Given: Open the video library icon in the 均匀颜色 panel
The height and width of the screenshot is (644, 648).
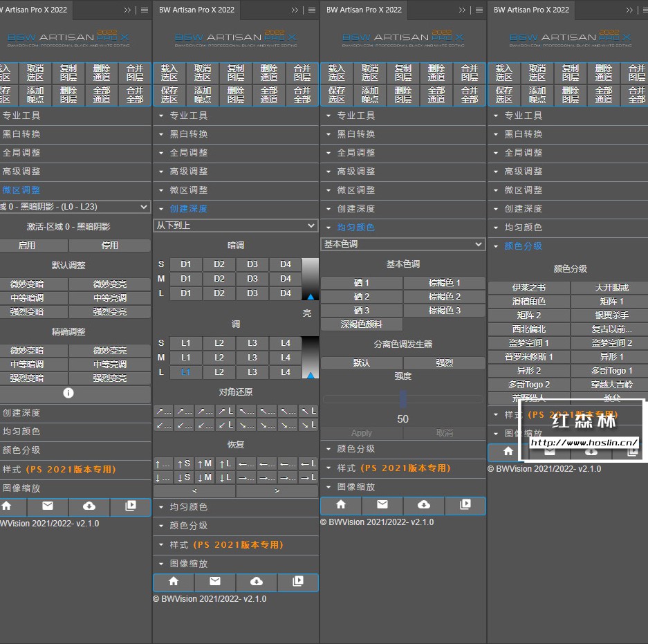Looking at the screenshot, I should tap(465, 505).
